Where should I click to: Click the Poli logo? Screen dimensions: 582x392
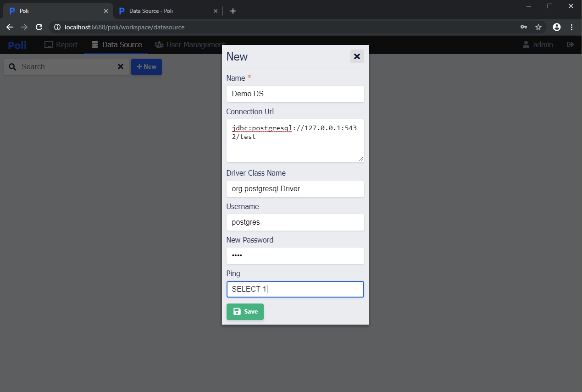[17, 45]
